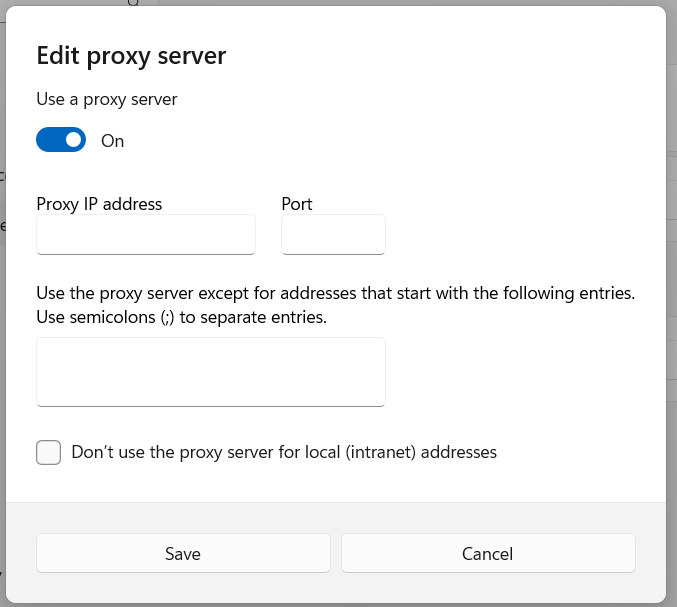Click the "Port" field label
Screen dimensions: 677x607
(297, 203)
